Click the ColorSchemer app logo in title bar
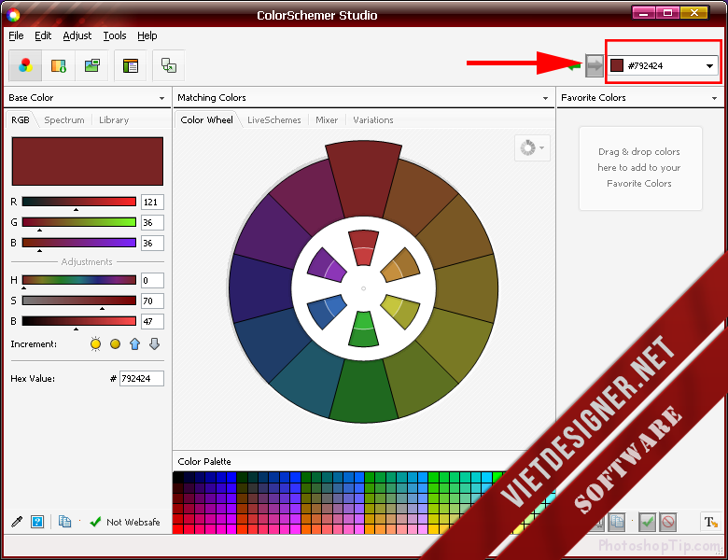 point(13,15)
